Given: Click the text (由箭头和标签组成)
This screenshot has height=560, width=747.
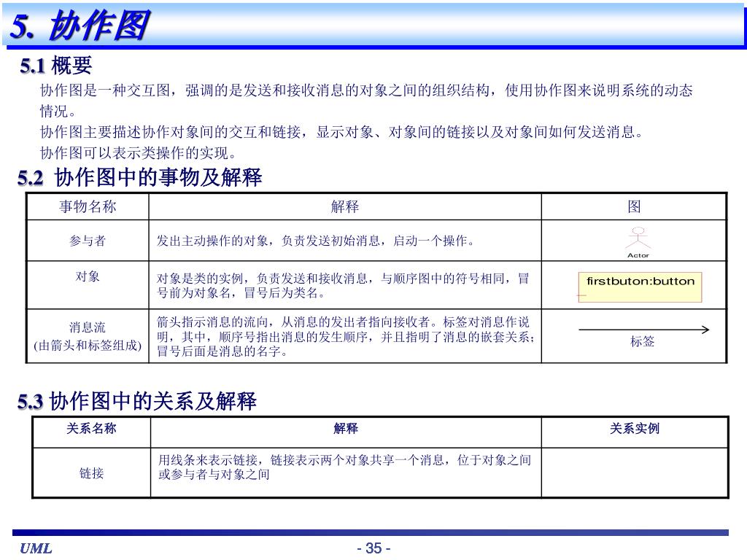Looking at the screenshot, I should (88, 345).
